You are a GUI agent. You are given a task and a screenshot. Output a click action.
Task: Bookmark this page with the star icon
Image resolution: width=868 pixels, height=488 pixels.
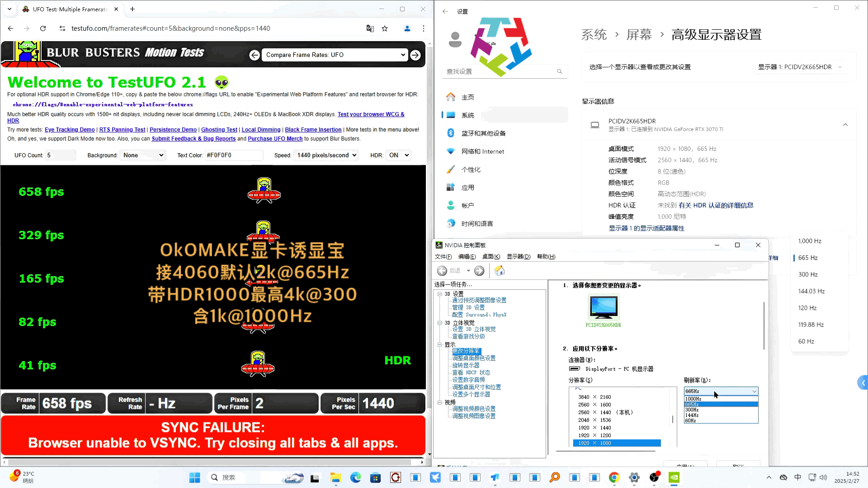pyautogui.click(x=385, y=28)
